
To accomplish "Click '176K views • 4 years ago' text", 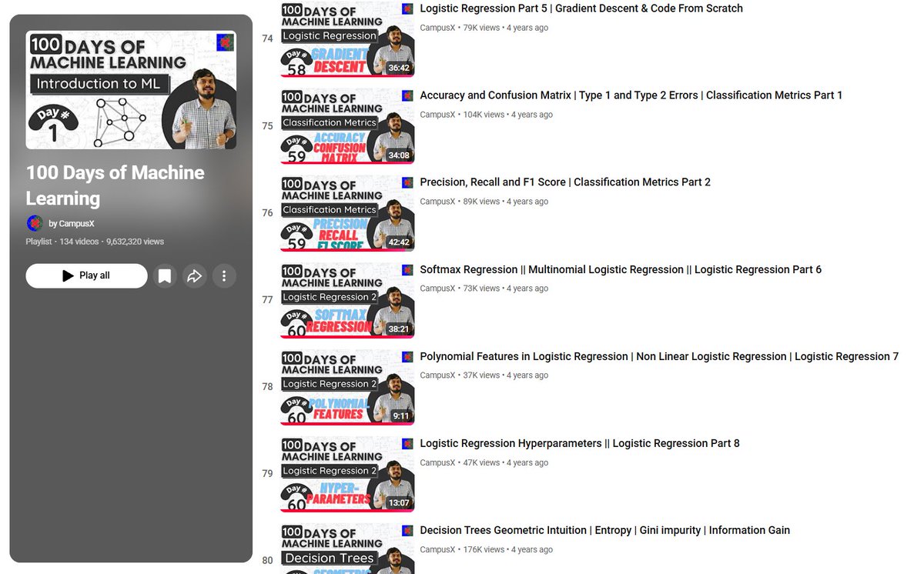I will (508, 549).
